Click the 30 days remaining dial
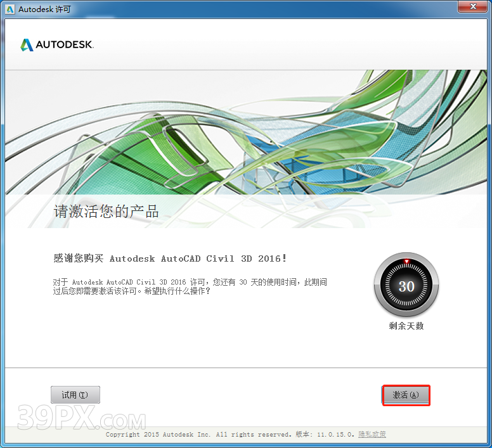492x448 pixels. pos(406,286)
